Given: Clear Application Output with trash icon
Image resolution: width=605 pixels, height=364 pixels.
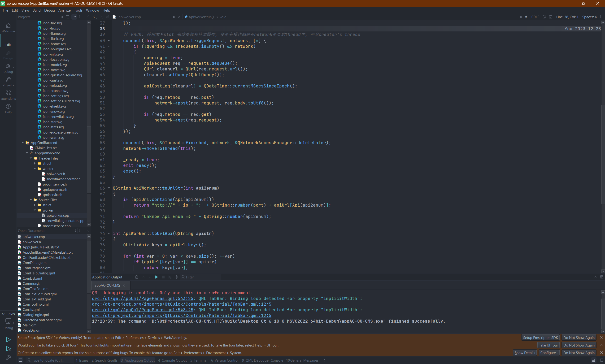Looking at the screenshot, I should coord(137,277).
